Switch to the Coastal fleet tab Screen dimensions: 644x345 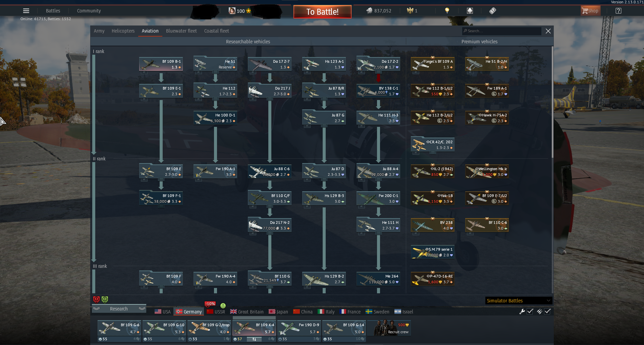click(x=217, y=31)
